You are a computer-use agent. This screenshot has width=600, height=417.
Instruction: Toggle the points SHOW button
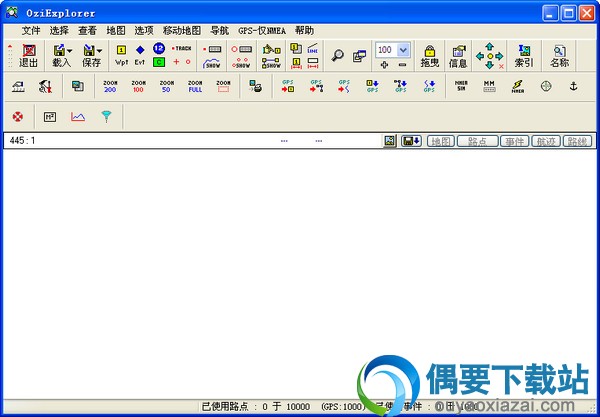click(241, 63)
